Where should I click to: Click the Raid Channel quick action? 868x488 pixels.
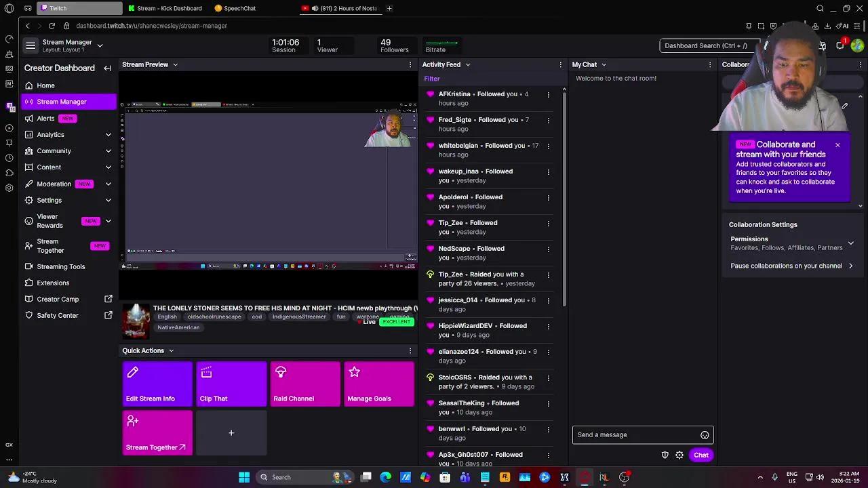tap(305, 384)
